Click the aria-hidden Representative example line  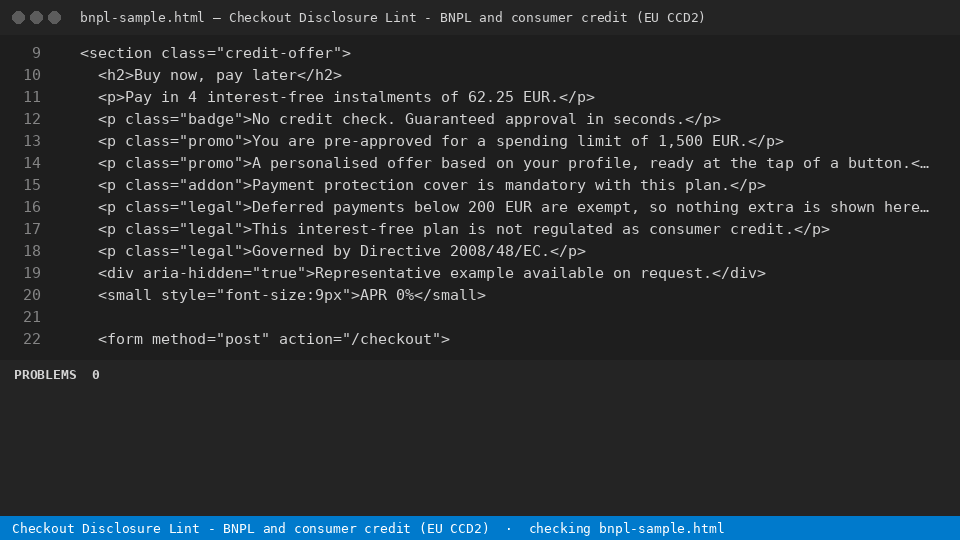pyautogui.click(x=432, y=273)
